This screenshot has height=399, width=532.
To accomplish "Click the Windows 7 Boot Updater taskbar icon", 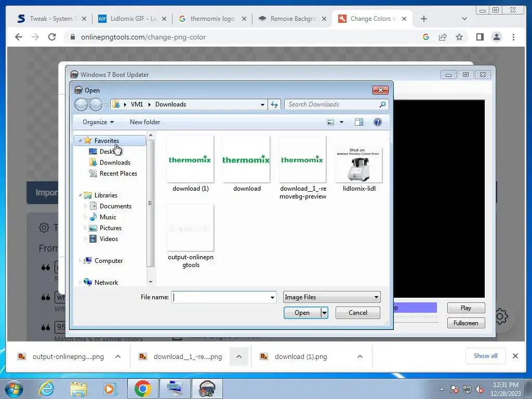I will tap(207, 389).
